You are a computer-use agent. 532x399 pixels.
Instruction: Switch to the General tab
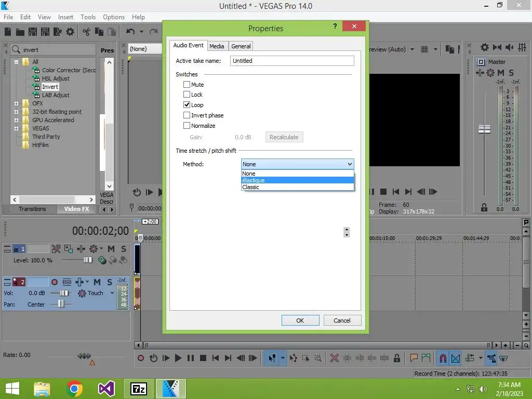[x=241, y=46]
